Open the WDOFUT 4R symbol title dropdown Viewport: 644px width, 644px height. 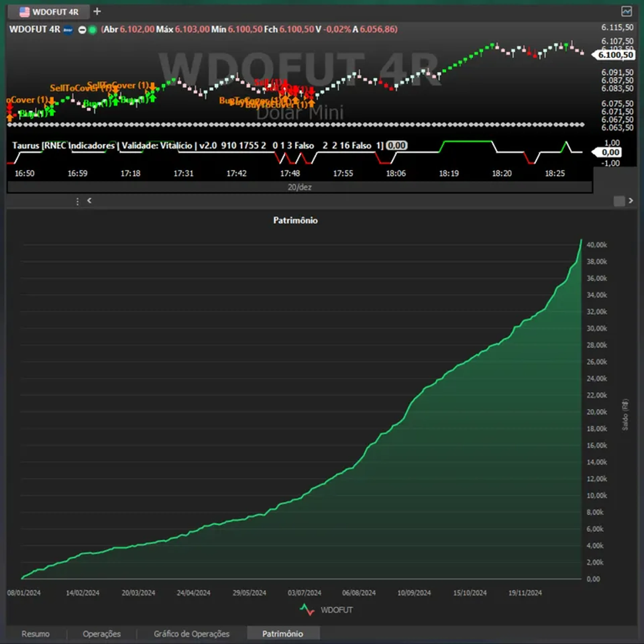tap(35, 29)
